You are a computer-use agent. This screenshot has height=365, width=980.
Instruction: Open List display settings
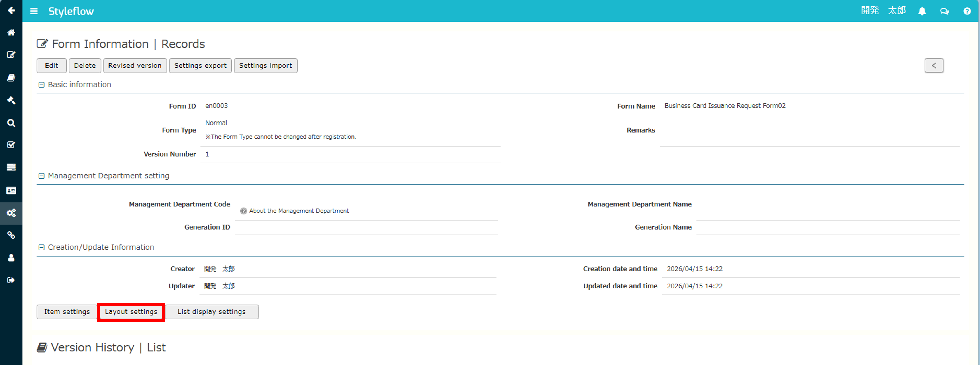pos(212,312)
